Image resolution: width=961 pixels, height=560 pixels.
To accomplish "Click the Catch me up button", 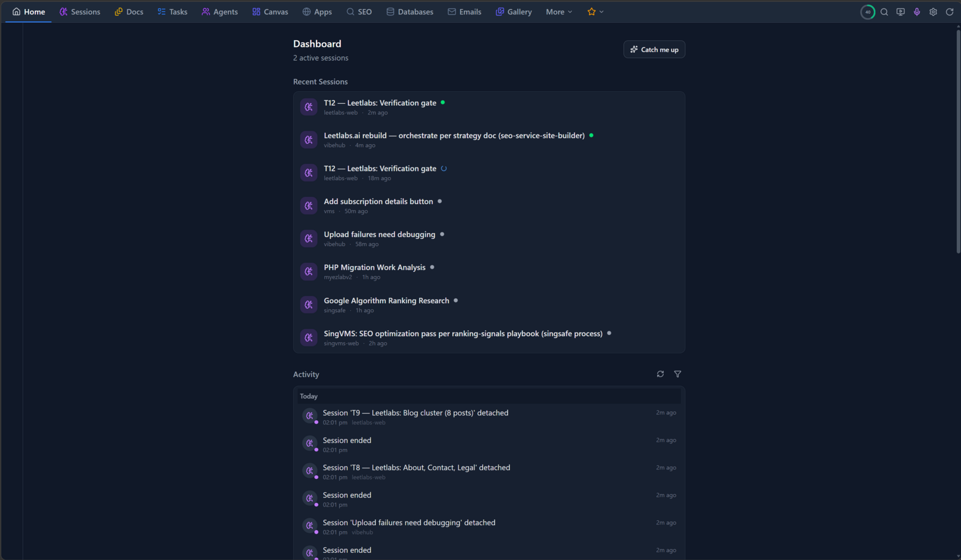I will click(654, 49).
